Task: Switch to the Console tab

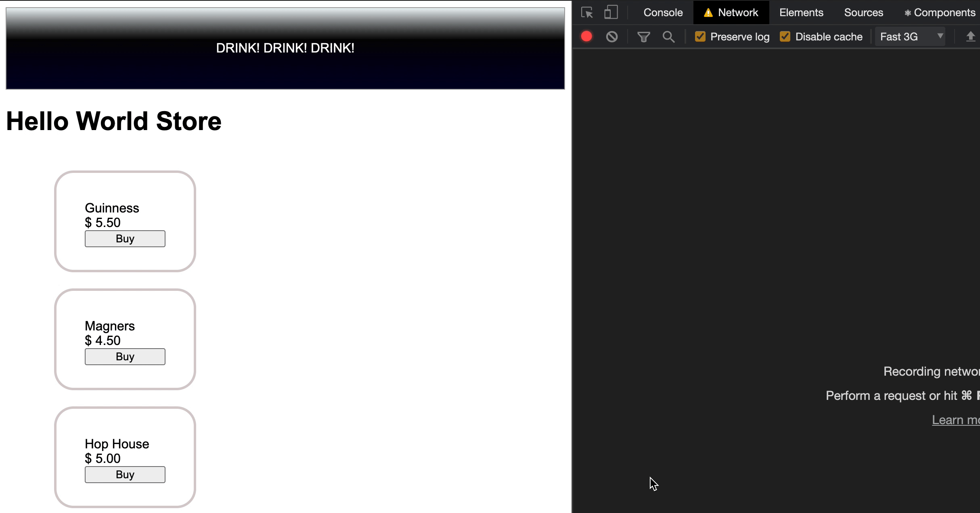Action: 663,13
